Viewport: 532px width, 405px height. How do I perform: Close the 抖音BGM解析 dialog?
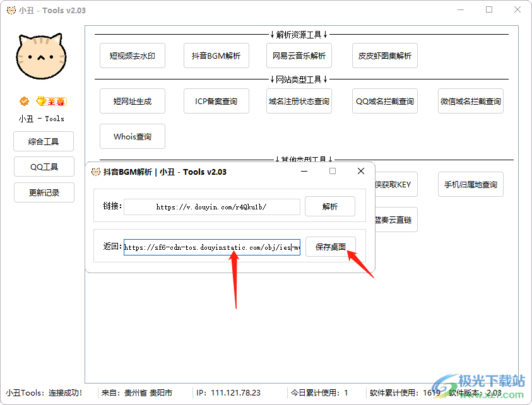361,172
